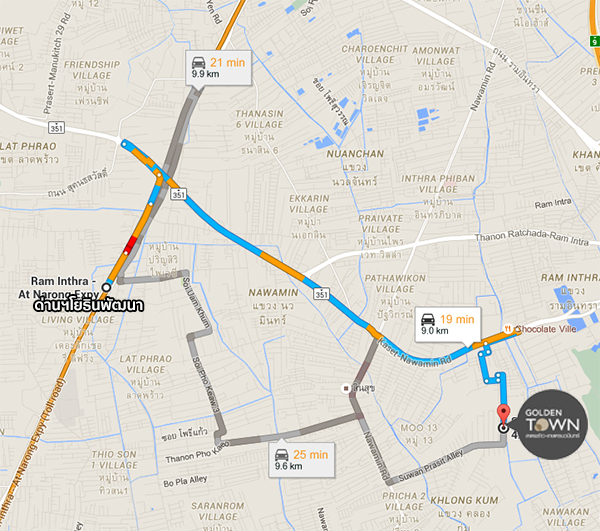Image resolution: width=600 pixels, height=531 pixels.
Task: Choose the 19 min 9.0 km route
Action: pyautogui.click(x=448, y=324)
